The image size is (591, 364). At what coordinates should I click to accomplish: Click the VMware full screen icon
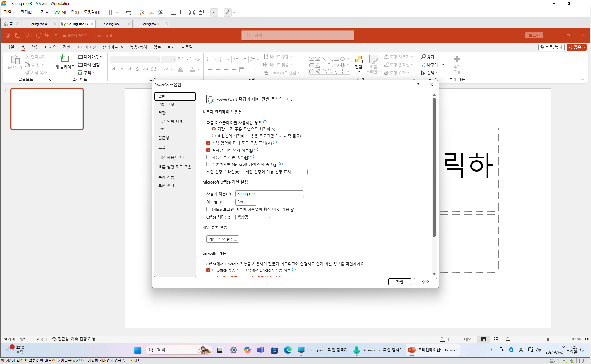[192, 12]
